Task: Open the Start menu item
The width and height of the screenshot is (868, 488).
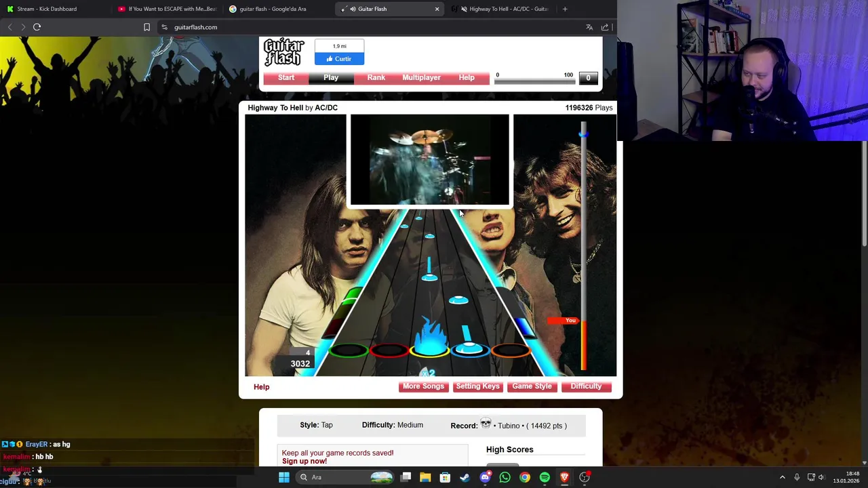Action: [286, 77]
